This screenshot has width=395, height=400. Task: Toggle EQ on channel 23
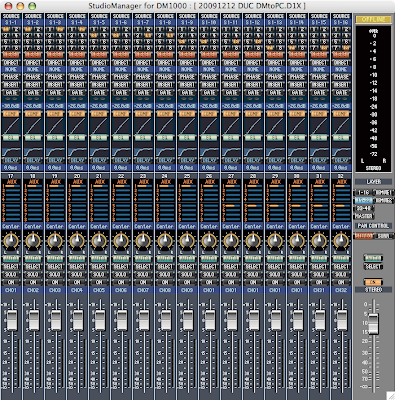(x=143, y=138)
